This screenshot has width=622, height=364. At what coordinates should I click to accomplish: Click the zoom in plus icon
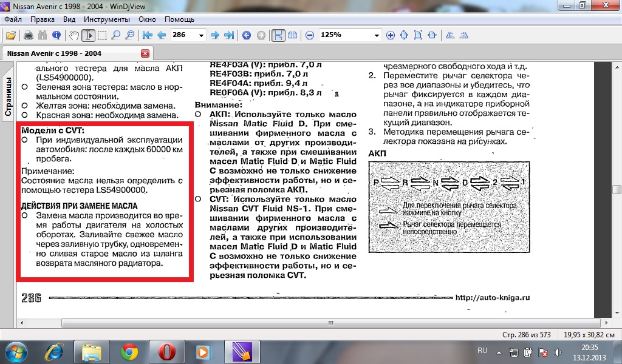pyautogui.click(x=390, y=35)
